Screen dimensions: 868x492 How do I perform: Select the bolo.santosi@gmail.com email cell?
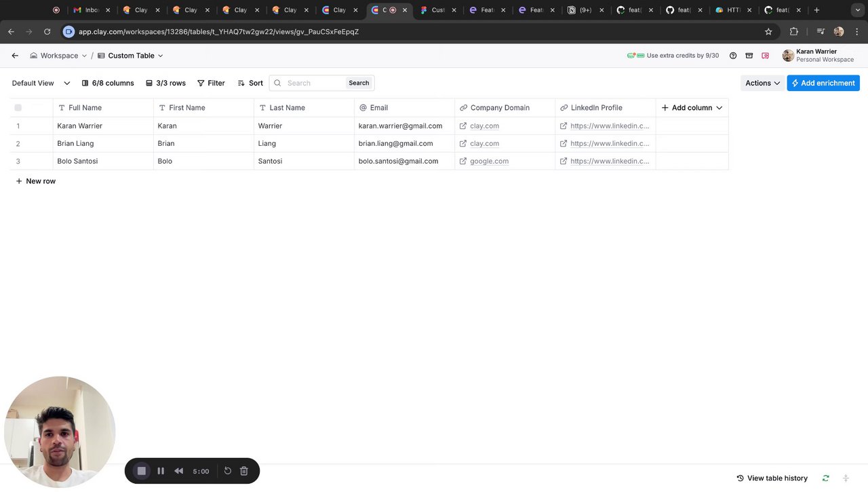[404, 161]
